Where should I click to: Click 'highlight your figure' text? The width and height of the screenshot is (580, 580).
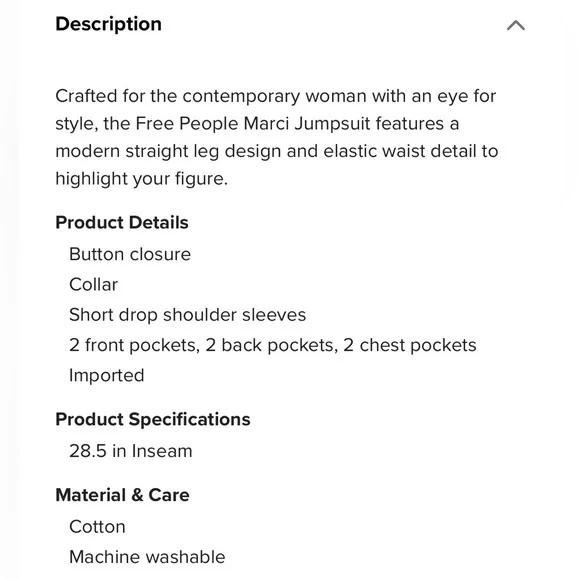tap(141, 179)
